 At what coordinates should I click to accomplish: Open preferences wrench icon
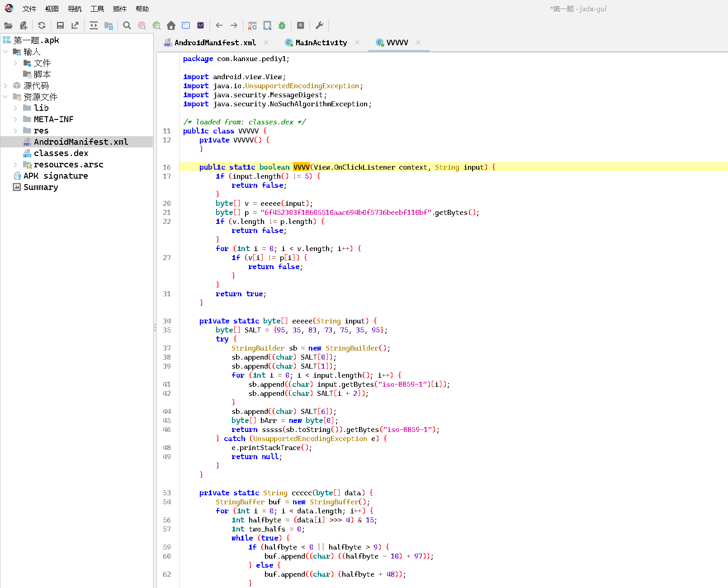click(x=319, y=26)
